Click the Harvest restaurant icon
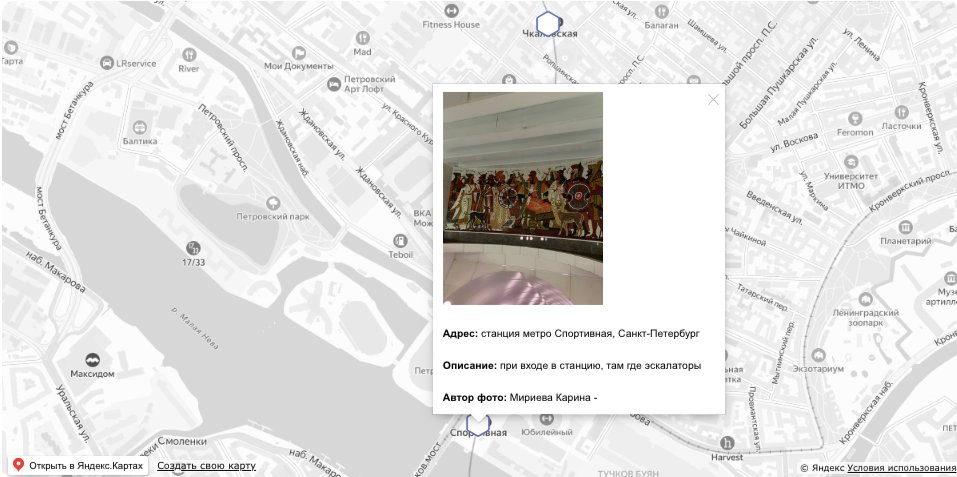The image size is (957, 477). pyautogui.click(x=727, y=443)
